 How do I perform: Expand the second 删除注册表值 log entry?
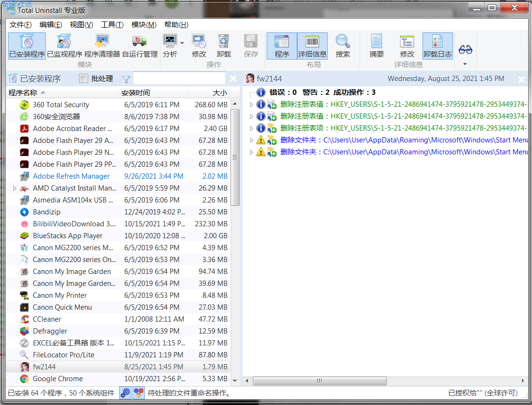(x=251, y=116)
